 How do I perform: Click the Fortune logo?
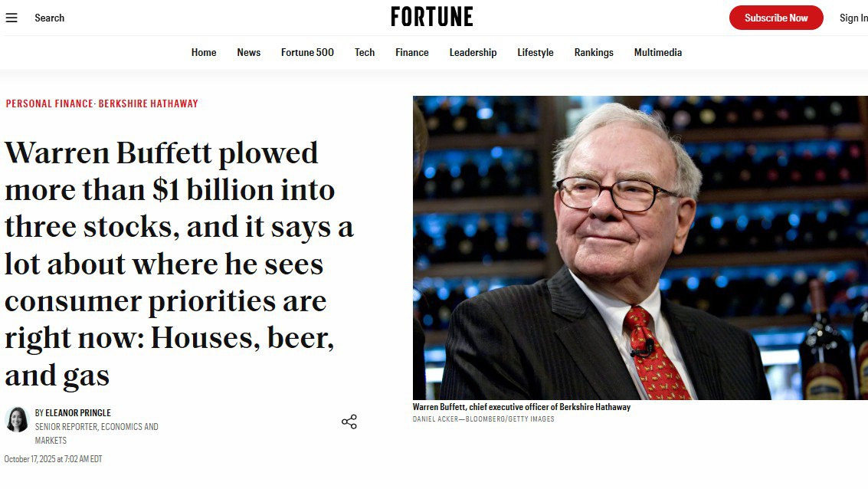pos(432,17)
